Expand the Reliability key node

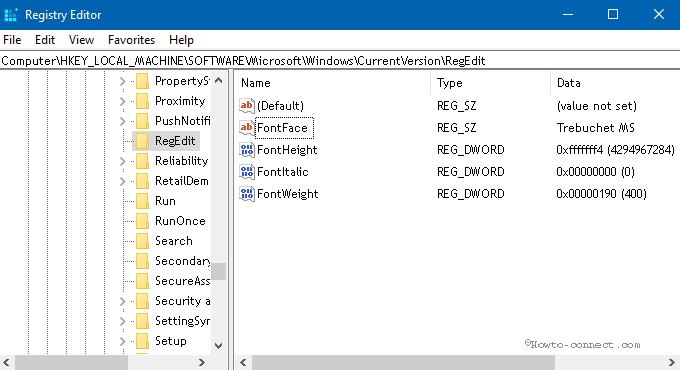click(x=122, y=161)
